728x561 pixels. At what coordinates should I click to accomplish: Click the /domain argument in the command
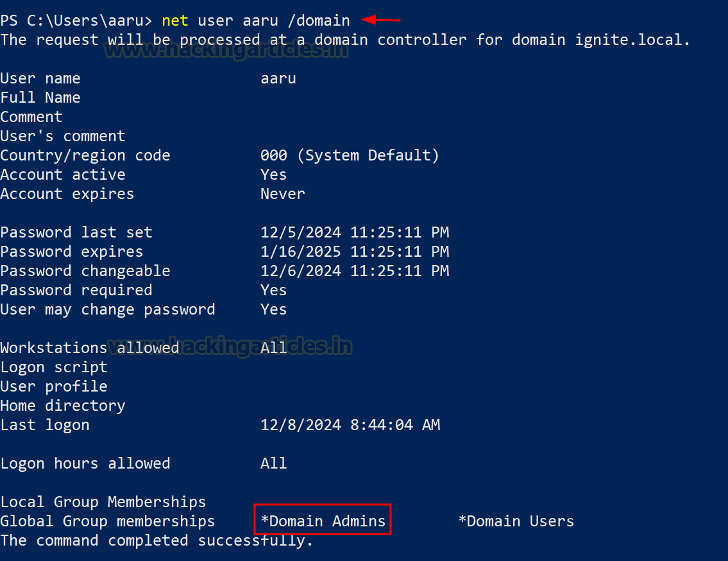pos(319,21)
